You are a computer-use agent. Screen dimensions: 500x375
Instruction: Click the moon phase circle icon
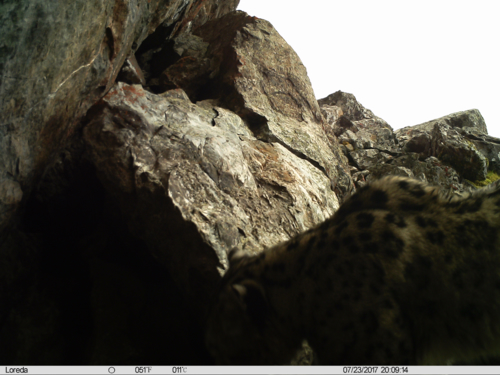(112, 370)
